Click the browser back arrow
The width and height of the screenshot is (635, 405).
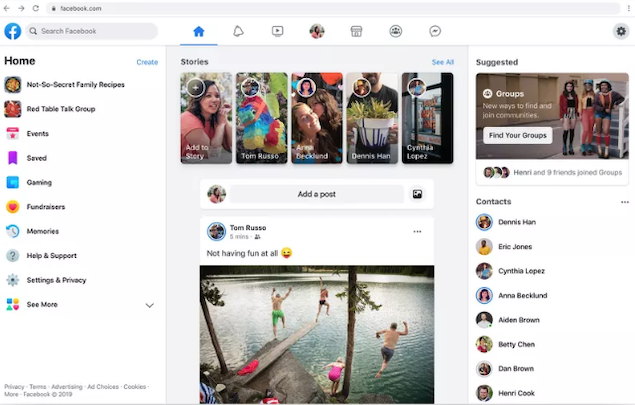(6, 8)
